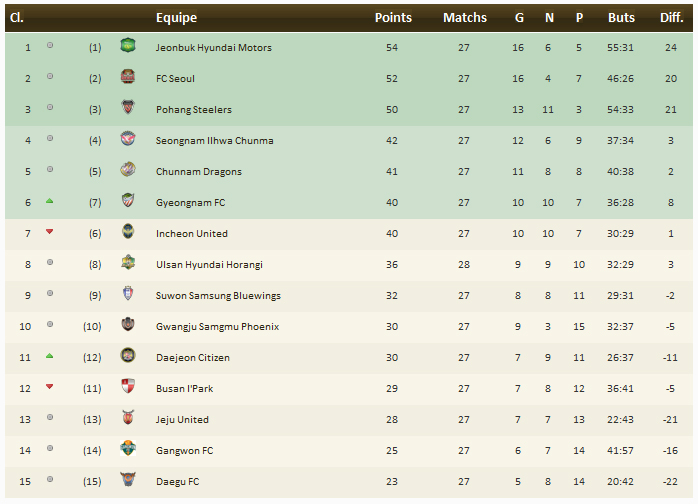698x504 pixels.
Task: Click the Jeonbuk Hyundai Motors club crest
Action: coord(128,47)
